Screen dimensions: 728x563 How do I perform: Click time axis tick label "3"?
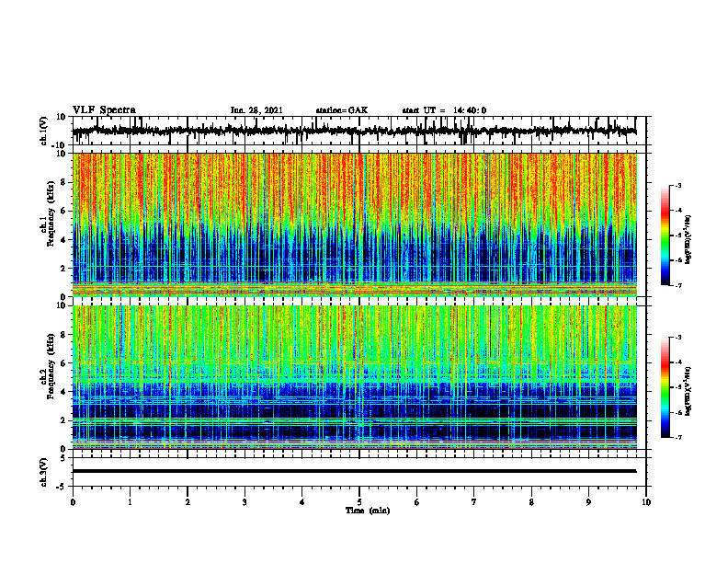tap(245, 502)
